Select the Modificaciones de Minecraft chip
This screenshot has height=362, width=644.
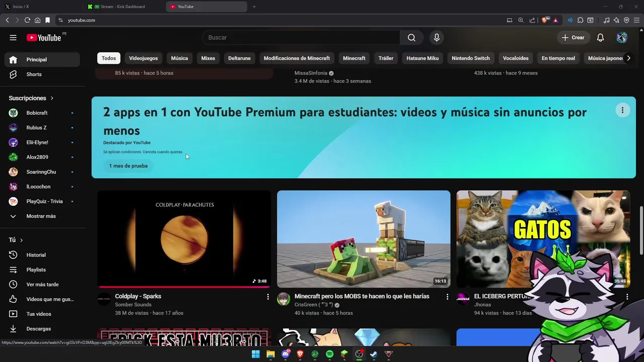pyautogui.click(x=297, y=58)
